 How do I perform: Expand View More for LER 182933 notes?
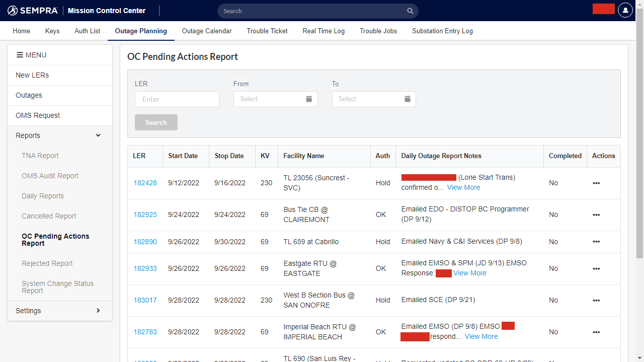469,273
